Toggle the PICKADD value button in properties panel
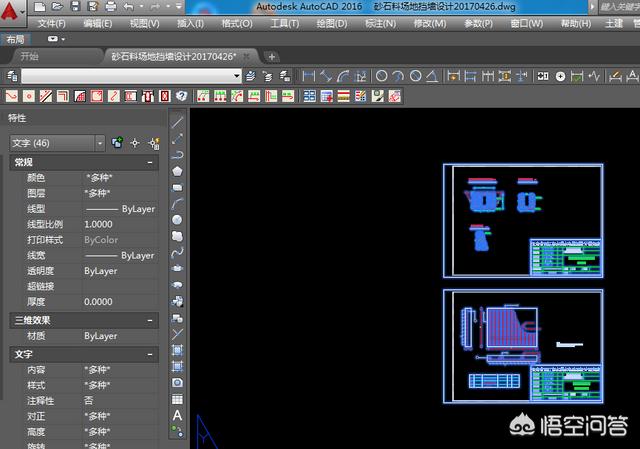The image size is (640, 449). point(117,143)
